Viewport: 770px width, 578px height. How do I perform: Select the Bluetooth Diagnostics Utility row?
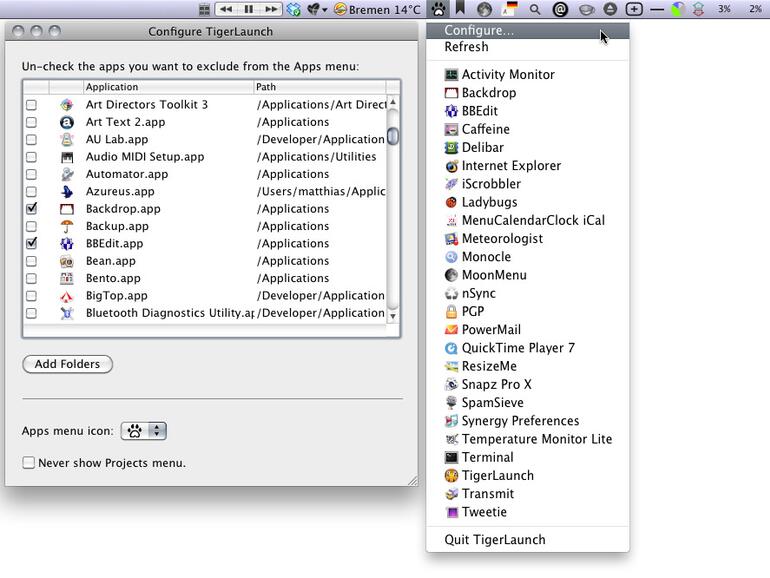pos(205,313)
